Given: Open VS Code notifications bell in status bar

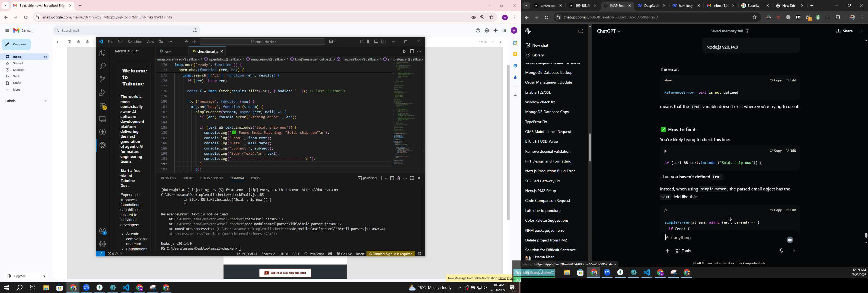Looking at the screenshot, I should [x=420, y=254].
